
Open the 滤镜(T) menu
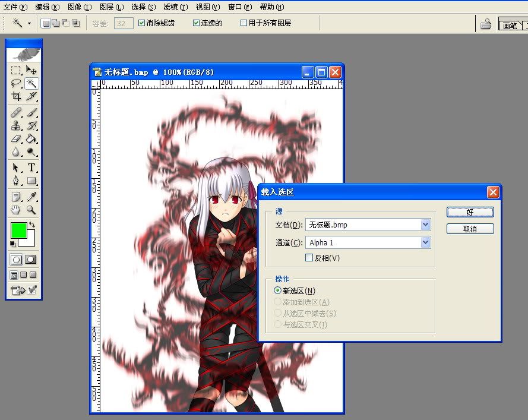[175, 7]
